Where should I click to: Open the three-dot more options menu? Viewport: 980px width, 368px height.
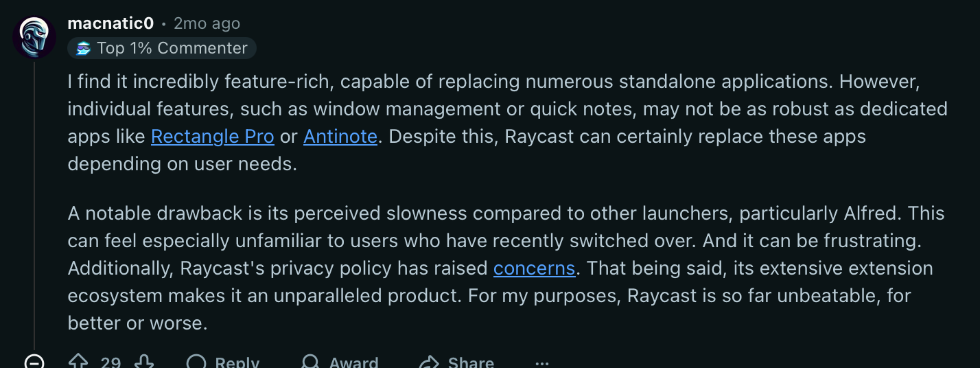(x=542, y=362)
